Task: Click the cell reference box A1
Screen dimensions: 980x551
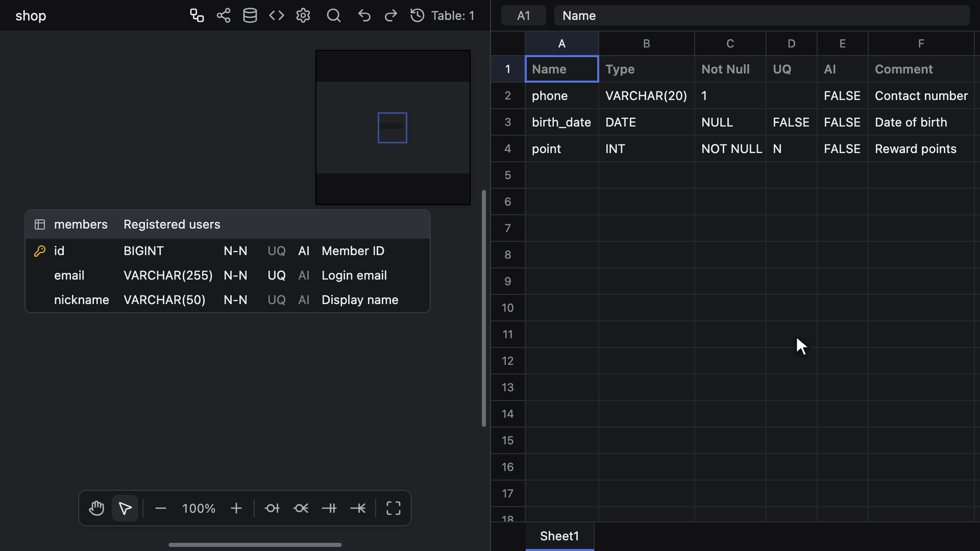Action: [x=523, y=16]
